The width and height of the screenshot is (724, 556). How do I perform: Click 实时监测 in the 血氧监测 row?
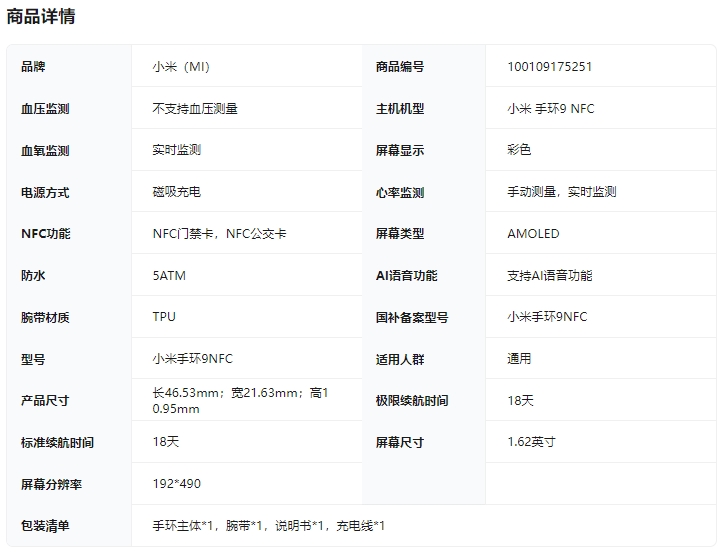click(177, 150)
